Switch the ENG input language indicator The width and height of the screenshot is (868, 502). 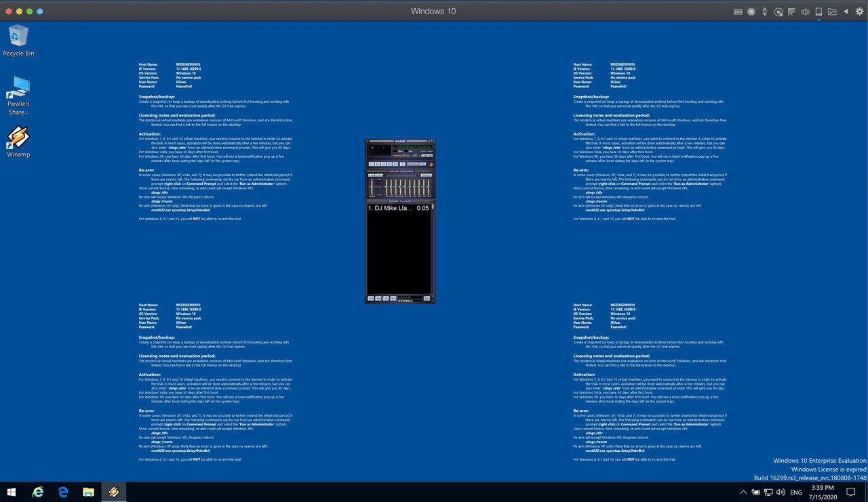click(x=796, y=493)
